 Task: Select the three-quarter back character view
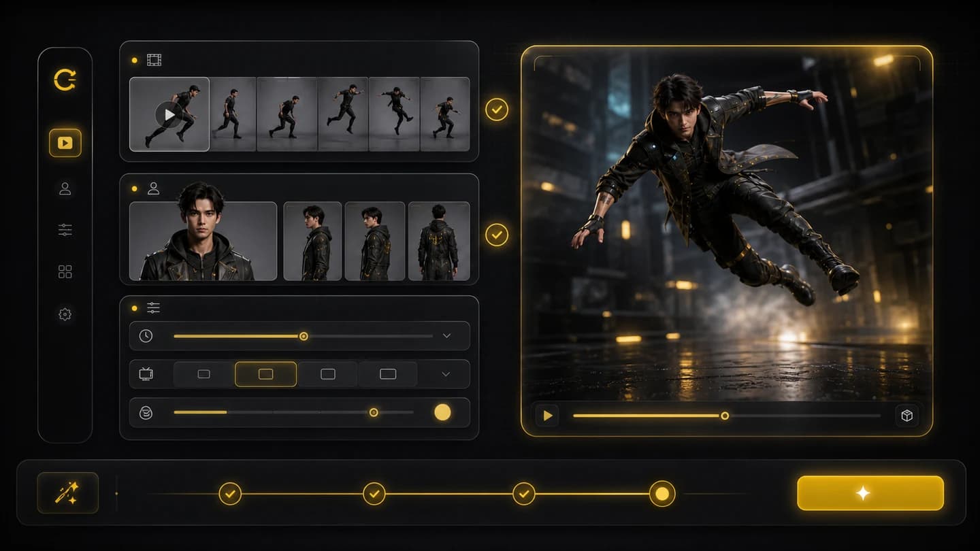[x=375, y=241]
